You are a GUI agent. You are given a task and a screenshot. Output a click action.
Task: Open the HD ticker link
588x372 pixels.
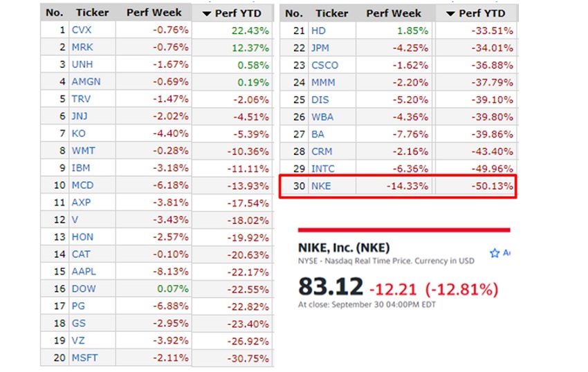tap(318, 30)
